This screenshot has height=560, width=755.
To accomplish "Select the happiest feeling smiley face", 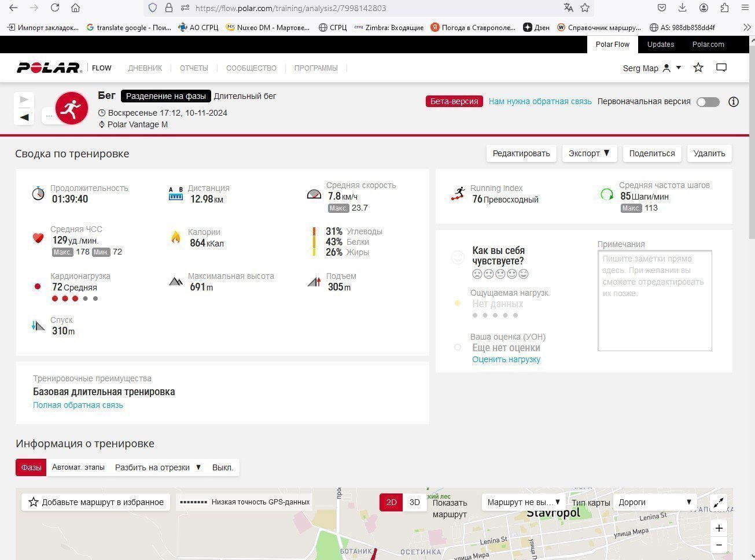I will click(524, 274).
